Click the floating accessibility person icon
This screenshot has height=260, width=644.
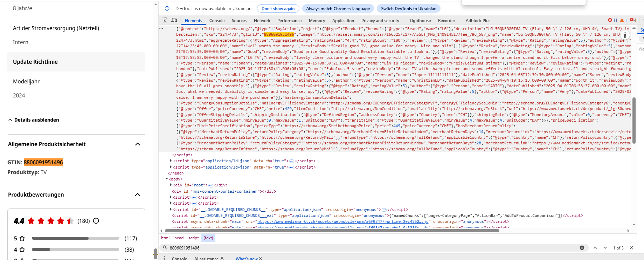point(625,35)
